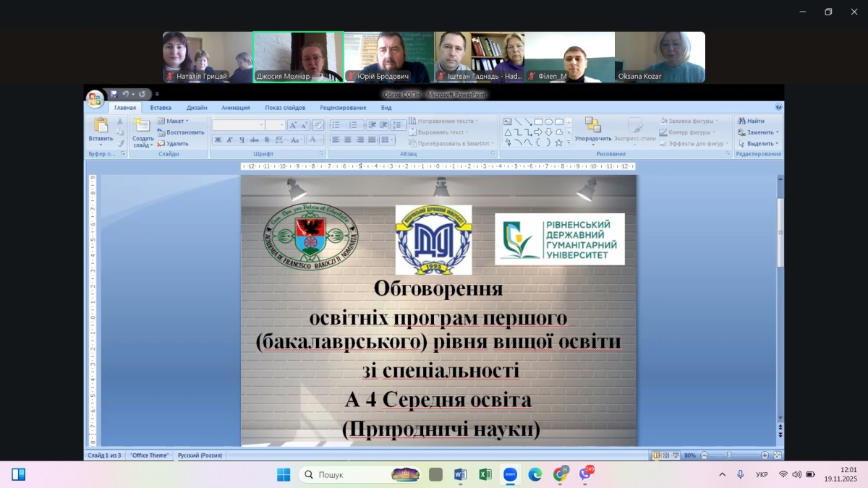868x488 pixels.
Task: Toggle bold (Ж) formatting
Action: click(218, 140)
